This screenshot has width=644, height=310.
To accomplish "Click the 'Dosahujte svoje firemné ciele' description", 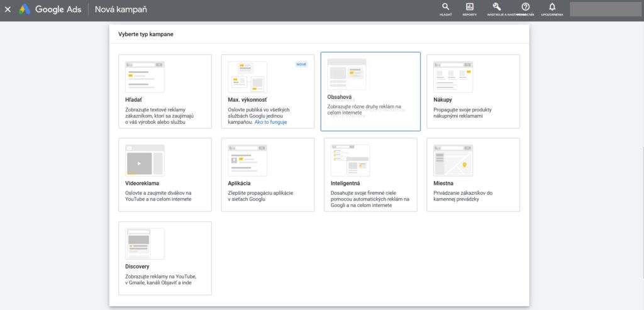I will click(x=370, y=199).
